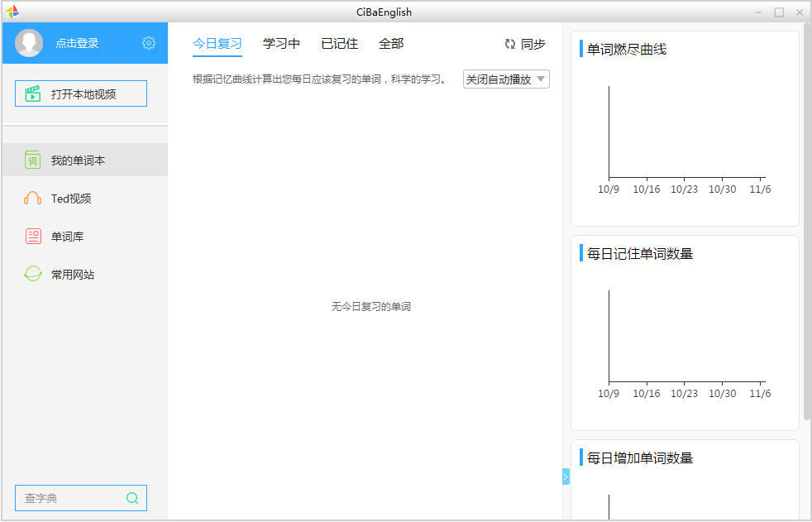The height and width of the screenshot is (522, 812).
Task: Click the 打开本地视频 button
Action: pos(81,93)
